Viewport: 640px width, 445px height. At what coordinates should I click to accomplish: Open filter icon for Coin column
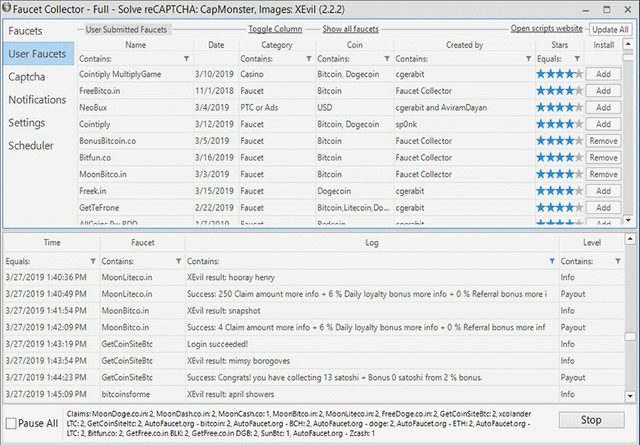click(387, 59)
